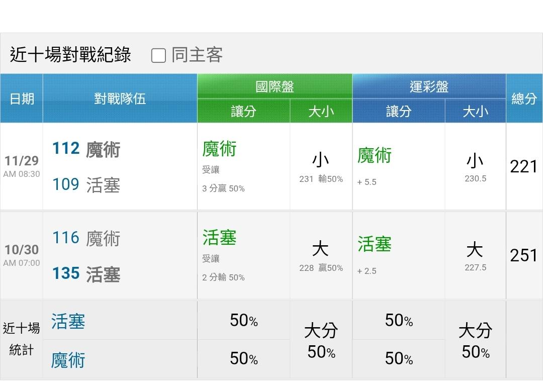Select 讓分 header under 國際盤

click(x=243, y=111)
